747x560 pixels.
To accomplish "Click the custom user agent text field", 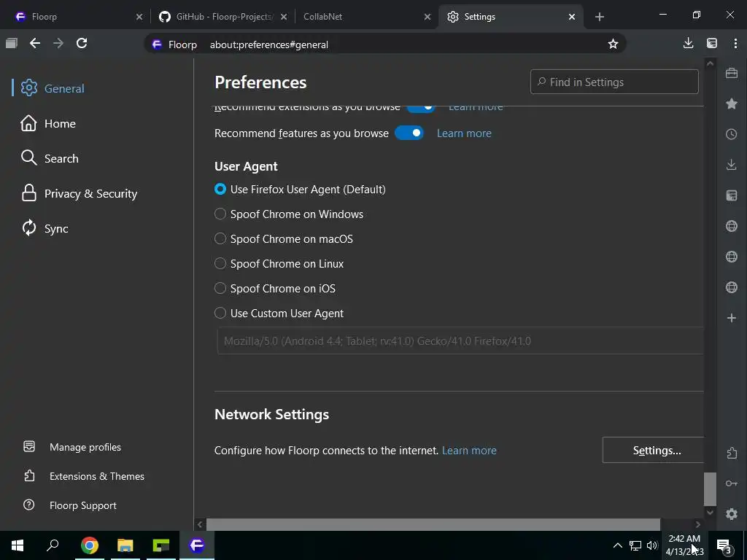I will pos(460,341).
